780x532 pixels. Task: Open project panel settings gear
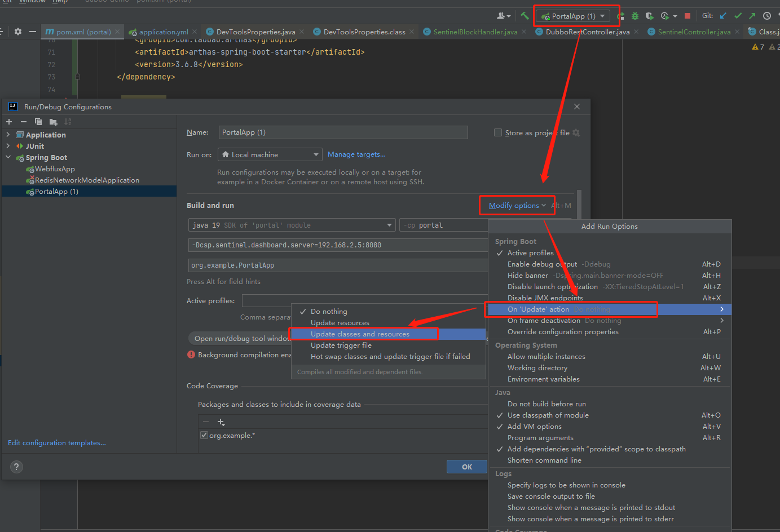pos(18,32)
